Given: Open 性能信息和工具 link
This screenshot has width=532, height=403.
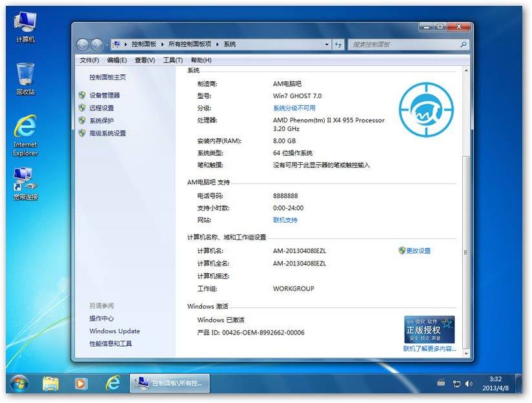Looking at the screenshot, I should point(110,344).
